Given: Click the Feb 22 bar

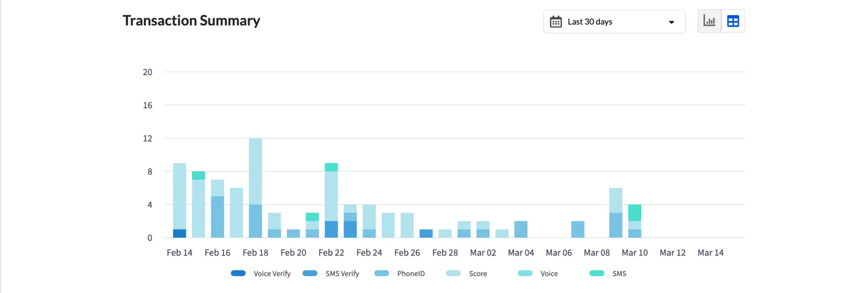Looking at the screenshot, I should (x=331, y=200).
